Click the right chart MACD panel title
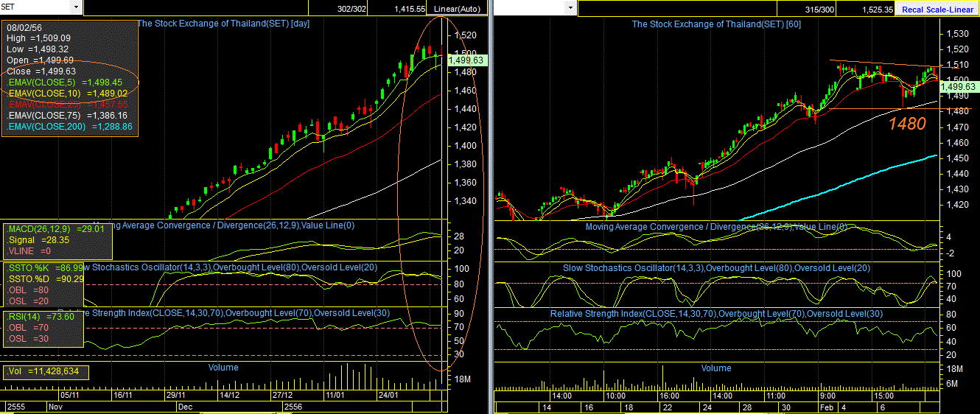Image resolution: width=980 pixels, height=414 pixels. (x=716, y=226)
